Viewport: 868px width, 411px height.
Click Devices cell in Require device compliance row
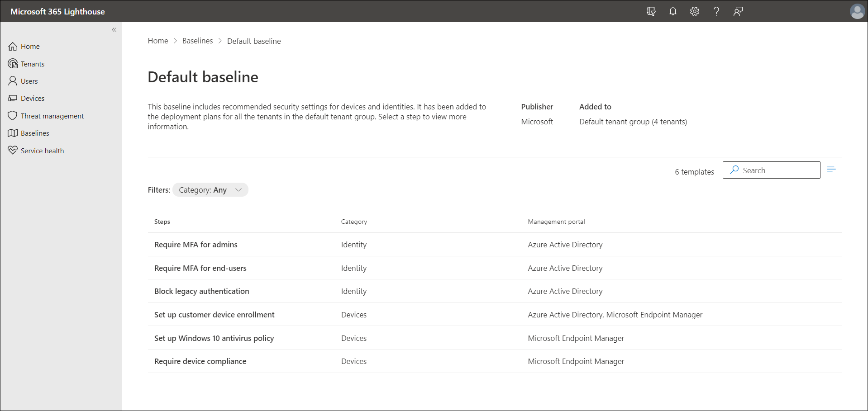point(354,361)
